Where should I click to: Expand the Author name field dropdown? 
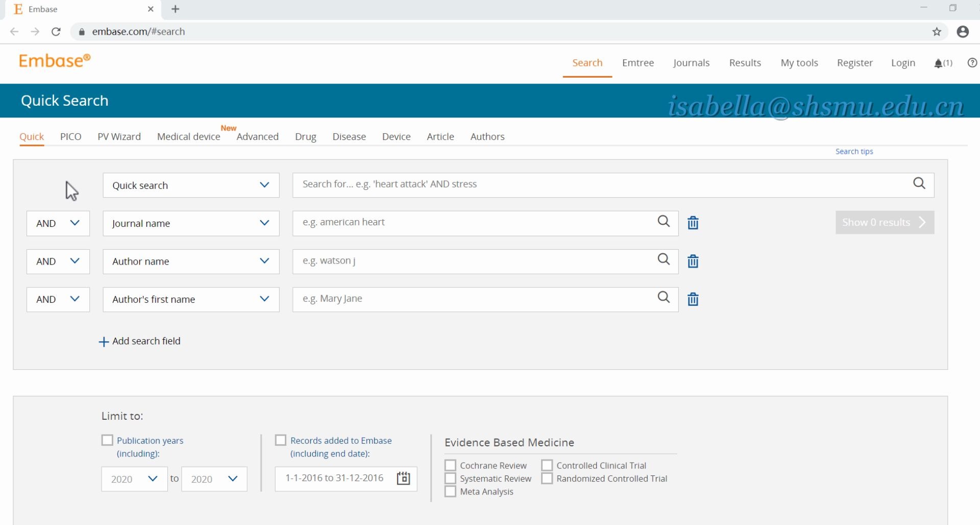(191, 261)
